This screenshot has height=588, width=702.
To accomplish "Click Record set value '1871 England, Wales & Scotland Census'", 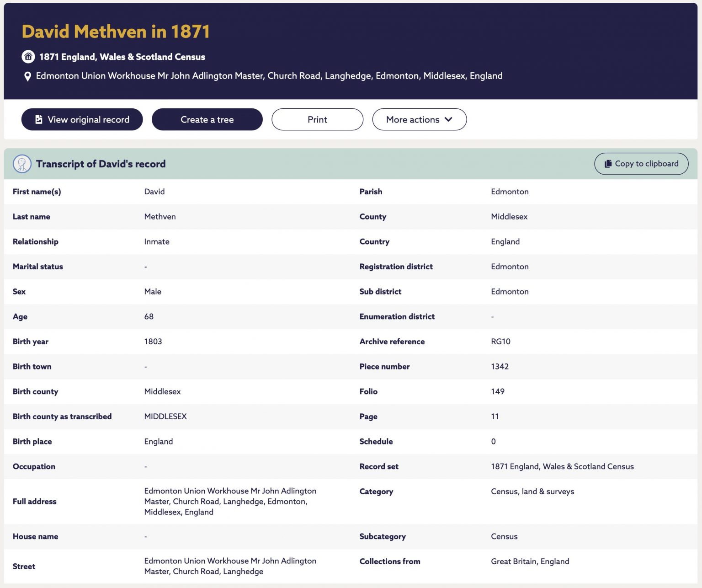I will 562,466.
